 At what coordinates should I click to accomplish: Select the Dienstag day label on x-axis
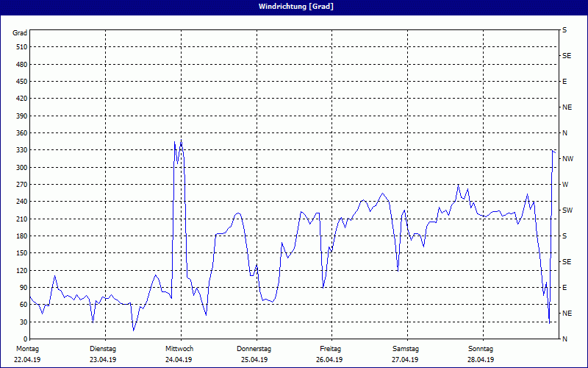(x=103, y=348)
